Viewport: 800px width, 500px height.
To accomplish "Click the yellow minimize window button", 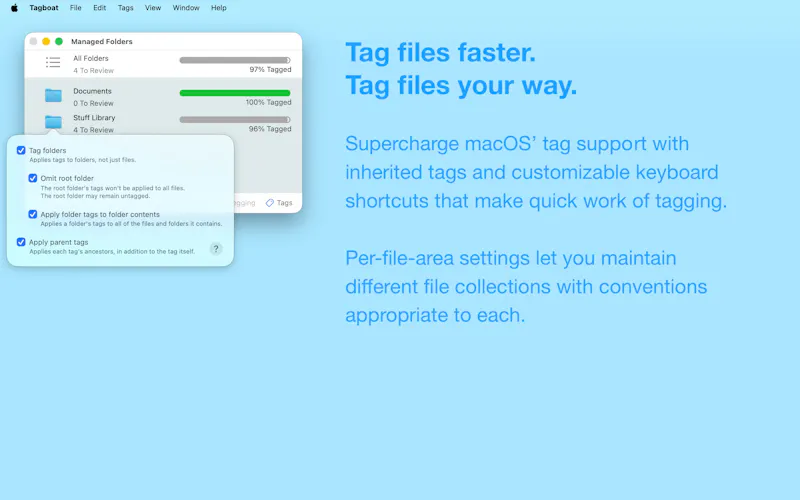I will [46, 41].
